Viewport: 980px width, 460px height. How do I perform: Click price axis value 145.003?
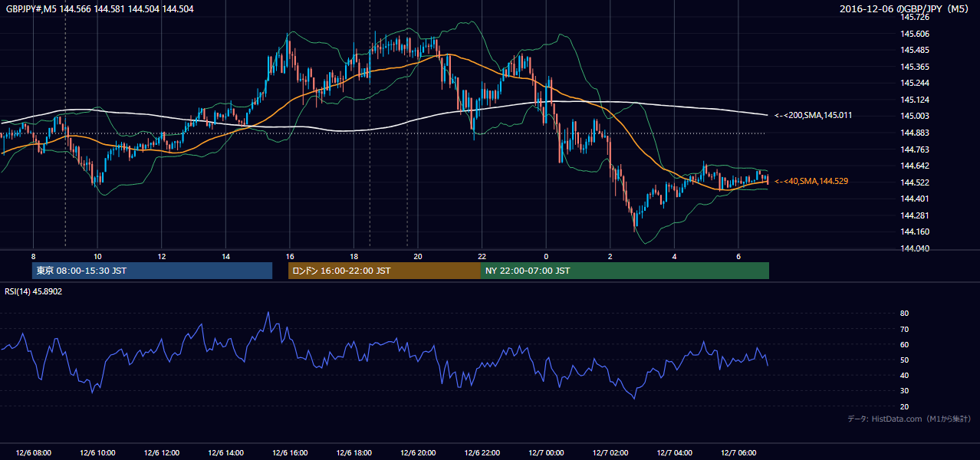(914, 116)
